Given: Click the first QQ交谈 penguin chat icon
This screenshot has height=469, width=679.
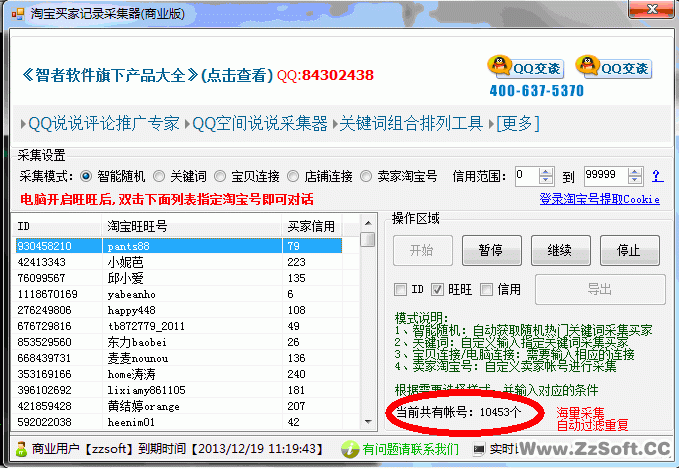Looking at the screenshot, I should (498, 67).
